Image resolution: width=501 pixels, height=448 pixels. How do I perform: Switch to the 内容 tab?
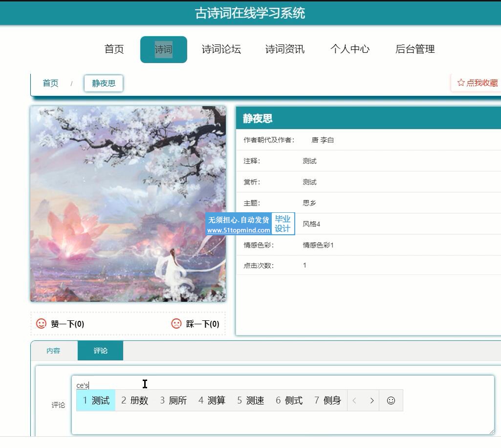click(x=53, y=351)
